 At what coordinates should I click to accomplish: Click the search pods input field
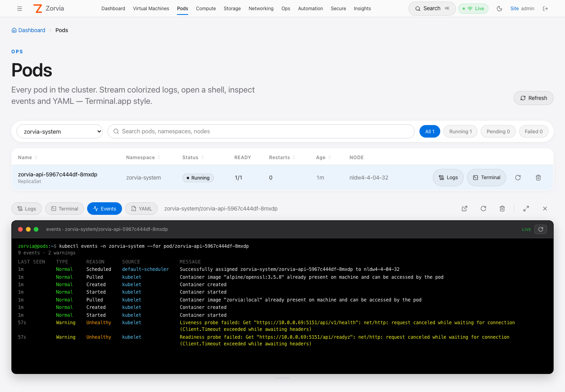click(x=261, y=131)
